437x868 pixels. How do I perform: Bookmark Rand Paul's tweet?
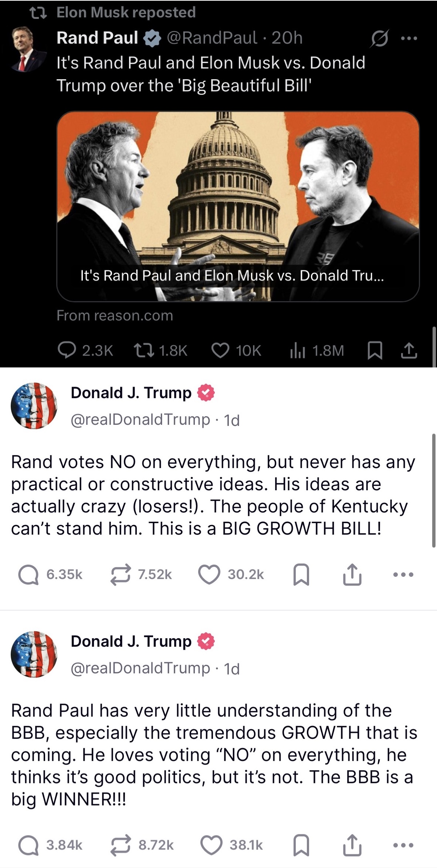click(x=375, y=351)
